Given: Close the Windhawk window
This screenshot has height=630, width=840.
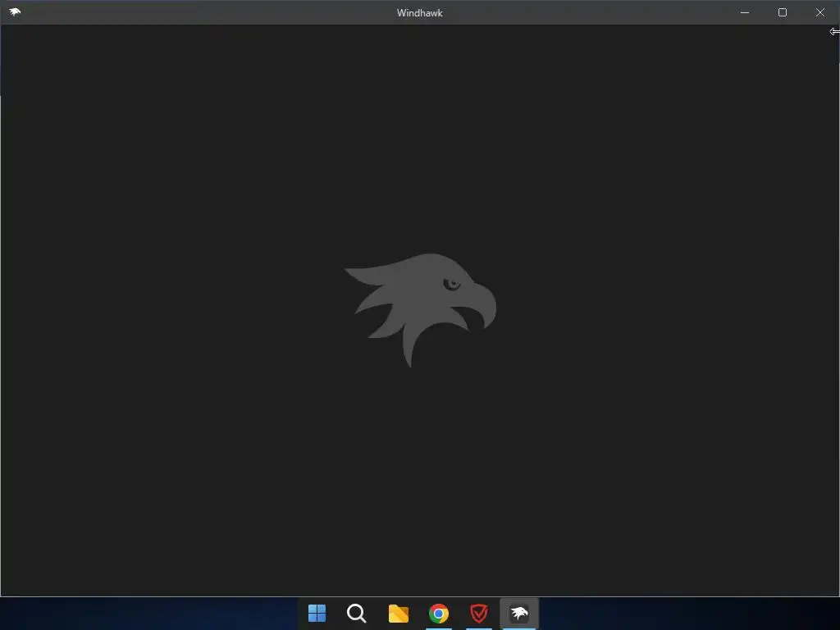Looking at the screenshot, I should click(x=820, y=12).
